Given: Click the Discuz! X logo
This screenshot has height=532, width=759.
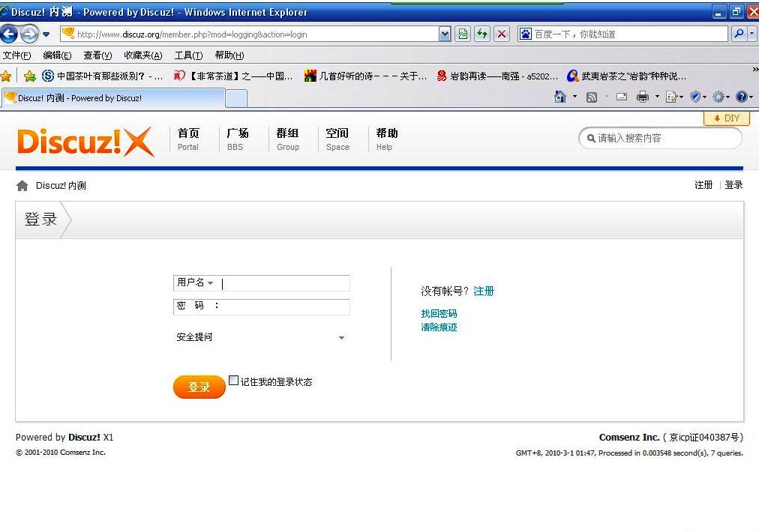Looking at the screenshot, I should (86, 142).
